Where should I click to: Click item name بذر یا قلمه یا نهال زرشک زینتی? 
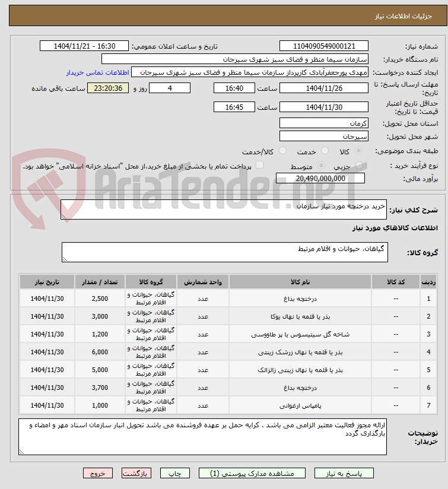click(x=300, y=352)
